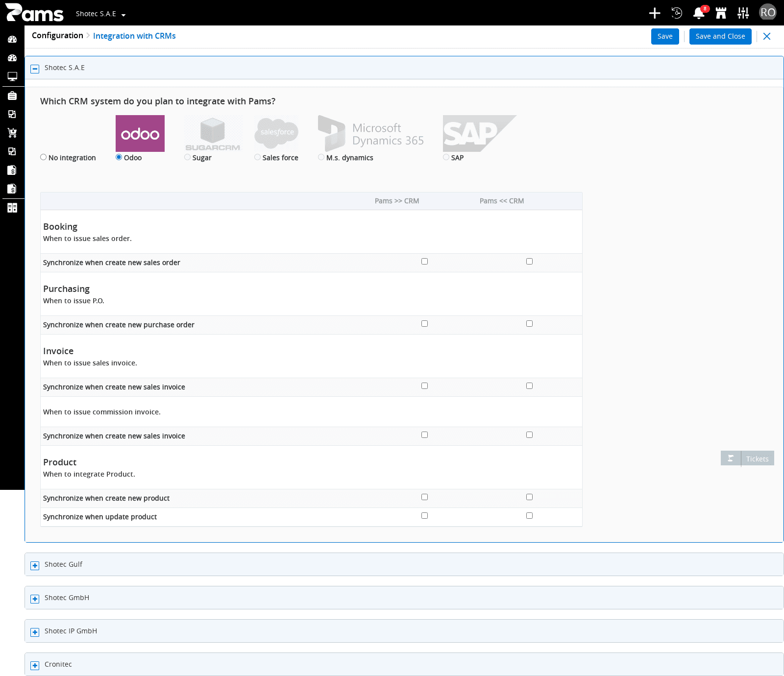Open the Shotec S.A.E company dropdown
The image size is (784, 676).
pos(100,14)
